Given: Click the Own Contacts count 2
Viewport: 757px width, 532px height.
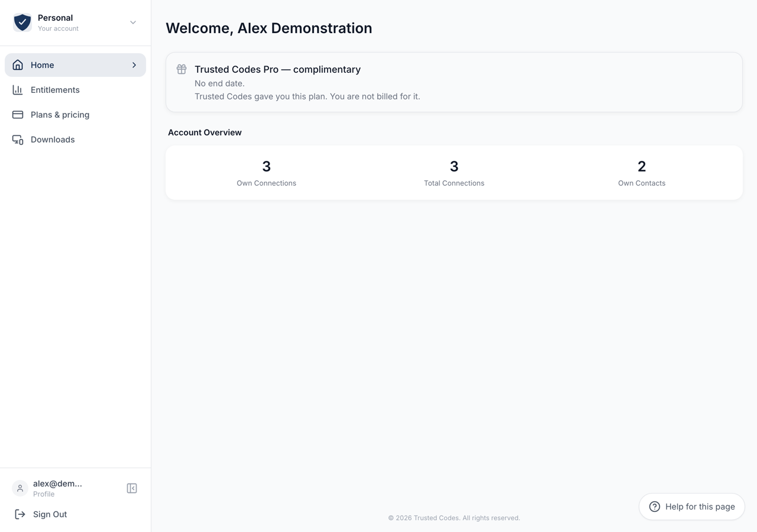Looking at the screenshot, I should tap(642, 166).
